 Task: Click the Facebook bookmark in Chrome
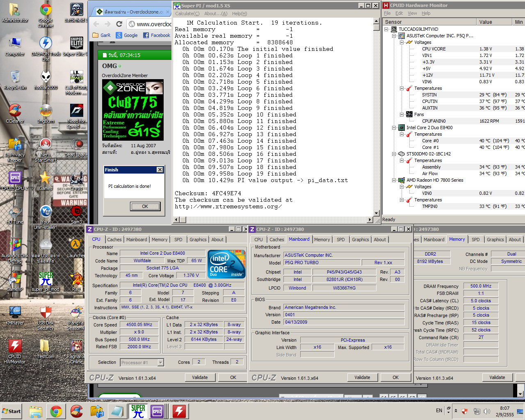[157, 35]
